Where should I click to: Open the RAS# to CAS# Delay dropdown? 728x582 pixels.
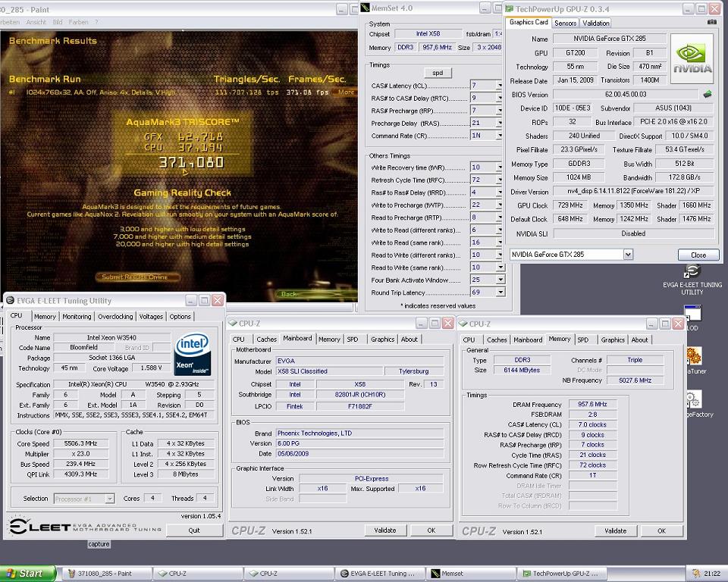click(x=500, y=98)
